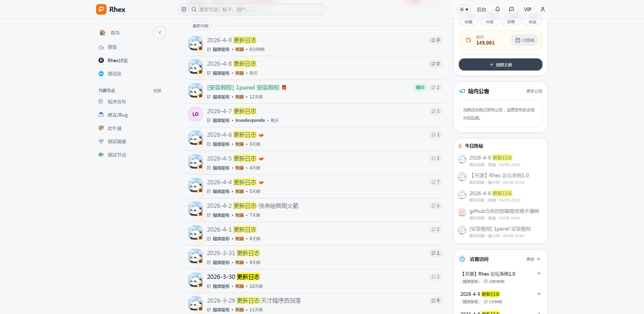The height and width of the screenshot is (314, 644).
Task: Open the messages chat icon
Action: 511,9
